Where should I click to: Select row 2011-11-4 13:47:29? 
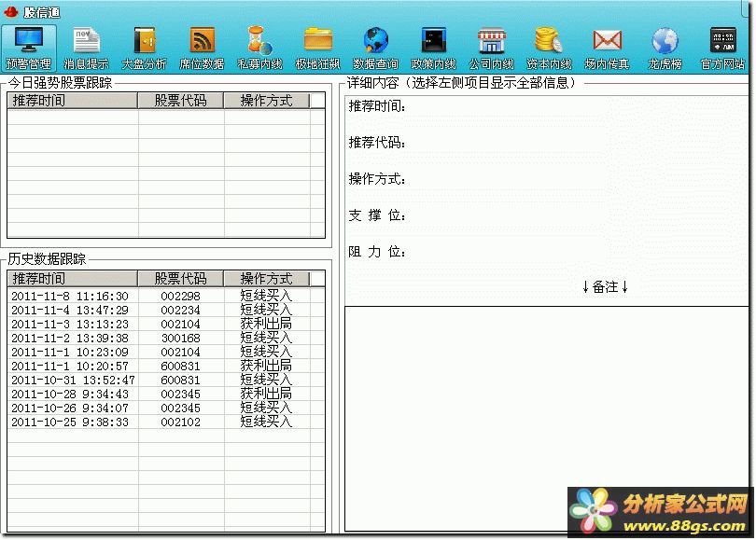click(166, 310)
